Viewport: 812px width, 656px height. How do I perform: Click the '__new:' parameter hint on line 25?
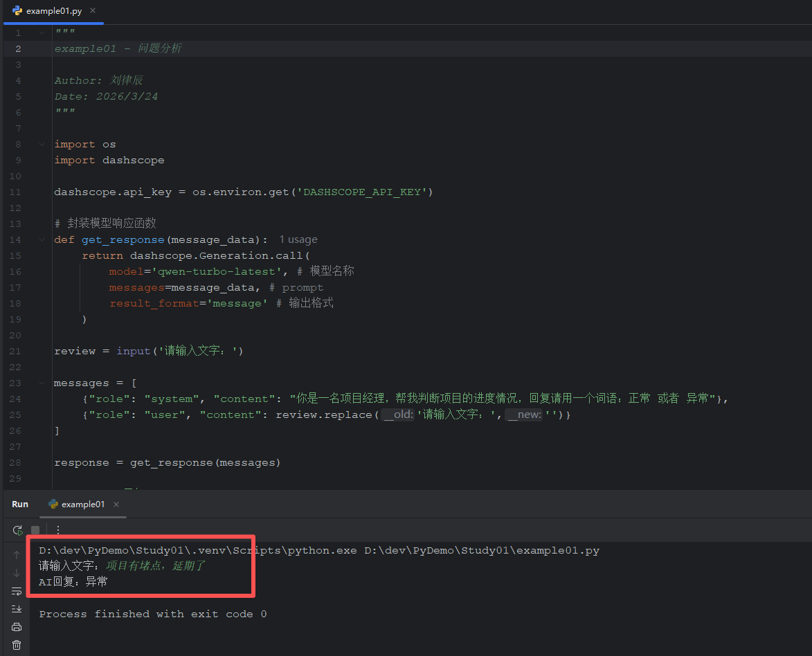pos(524,414)
